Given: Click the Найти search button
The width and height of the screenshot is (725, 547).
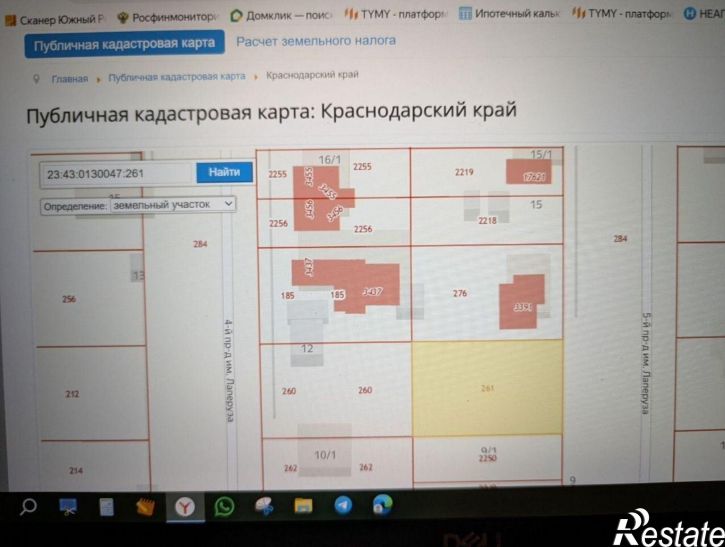Looking at the screenshot, I should coord(224,172).
